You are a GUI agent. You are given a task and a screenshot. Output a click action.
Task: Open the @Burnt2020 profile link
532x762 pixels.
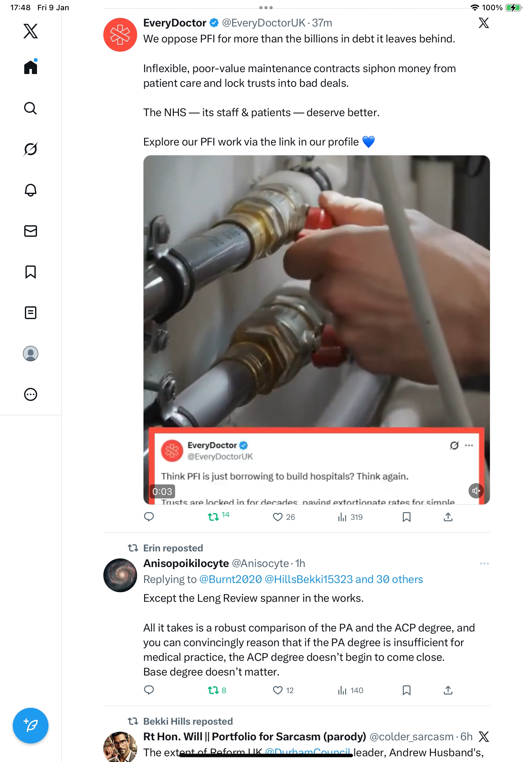[x=231, y=579]
